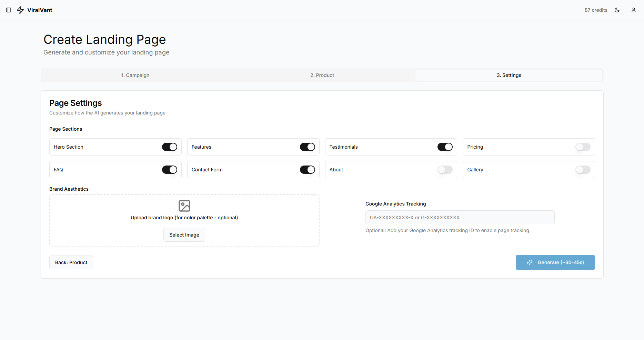This screenshot has width=644, height=340.
Task: Click the Hero Section label text
Action: click(x=69, y=147)
